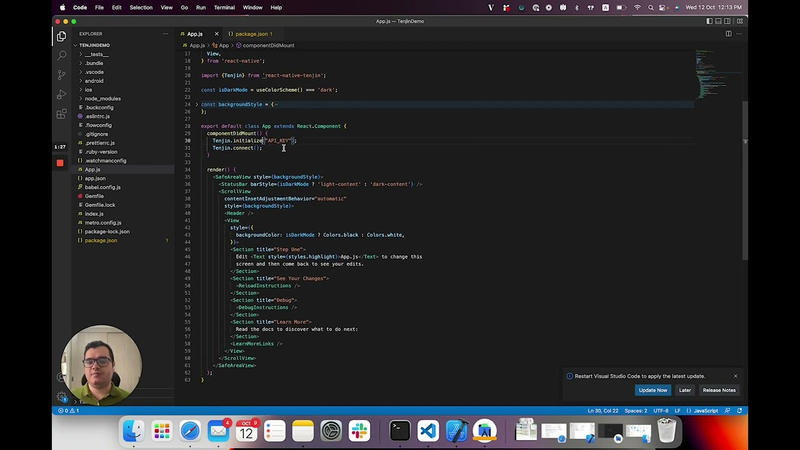Change end of line sequence LF
Image resolution: width=800 pixels, height=450 pixels.
click(678, 411)
